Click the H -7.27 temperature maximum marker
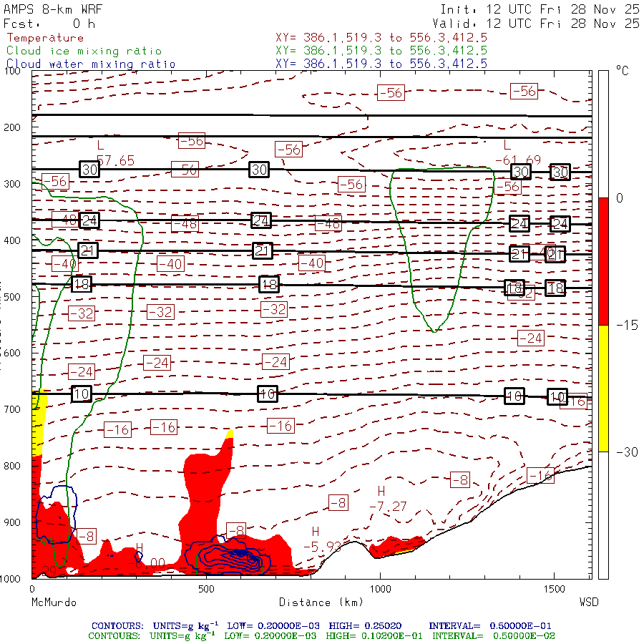The height and width of the screenshot is (644, 644). pos(387,499)
